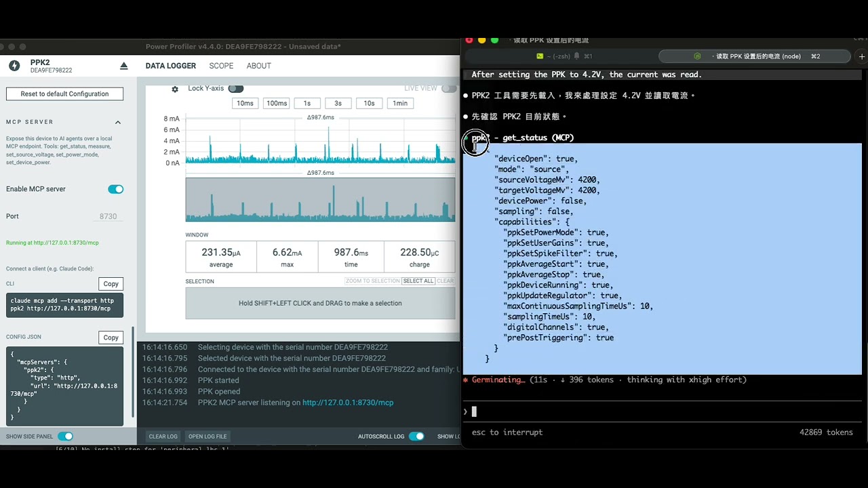868x488 pixels.
Task: Select the node terminal tab
Action: tap(754, 56)
